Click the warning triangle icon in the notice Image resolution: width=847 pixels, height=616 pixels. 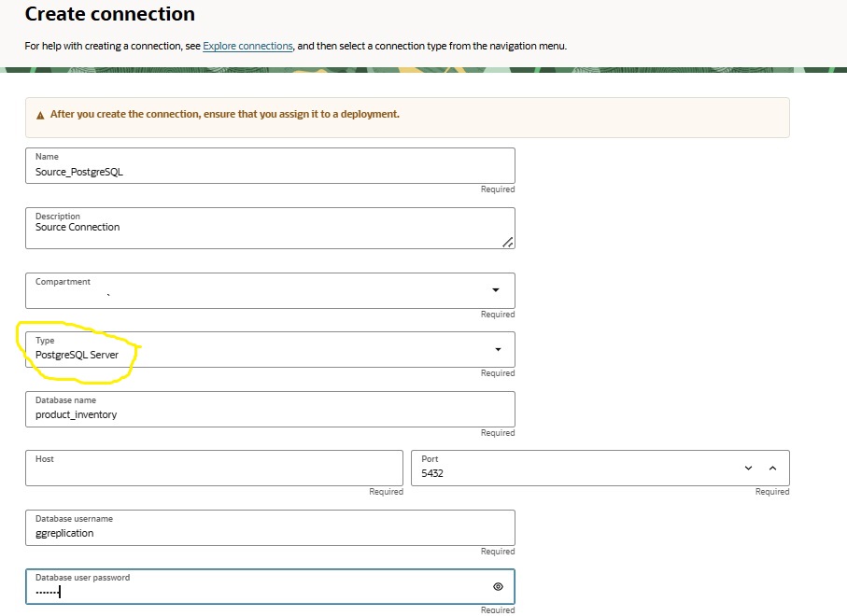[x=40, y=115]
